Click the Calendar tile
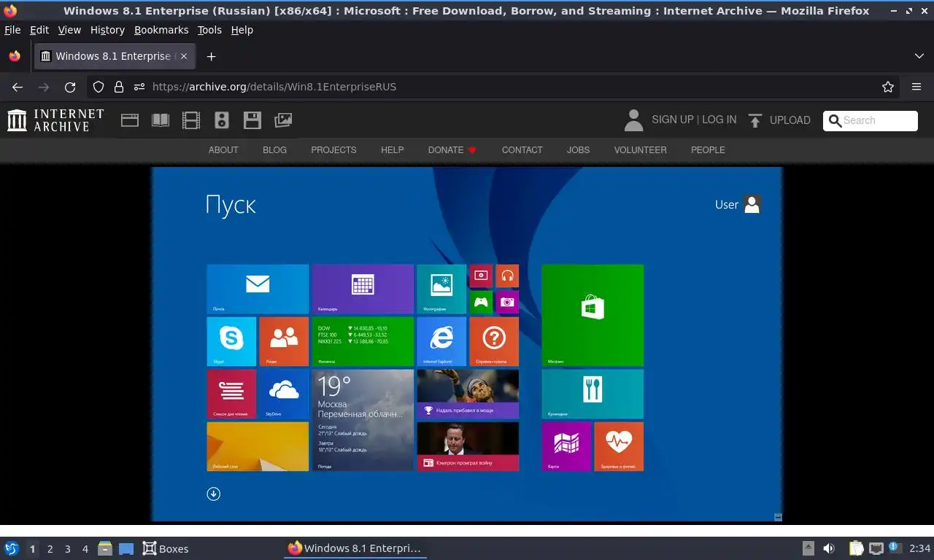 [x=363, y=289]
